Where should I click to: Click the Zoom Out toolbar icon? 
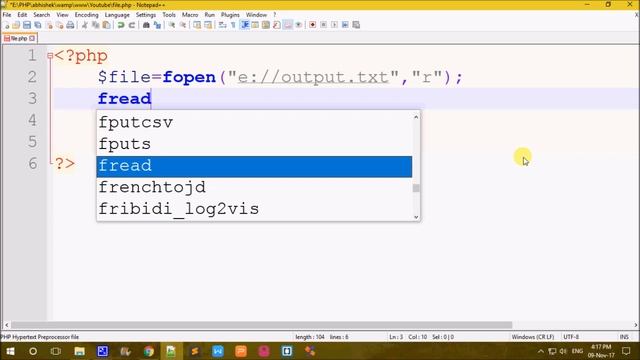coord(183,25)
